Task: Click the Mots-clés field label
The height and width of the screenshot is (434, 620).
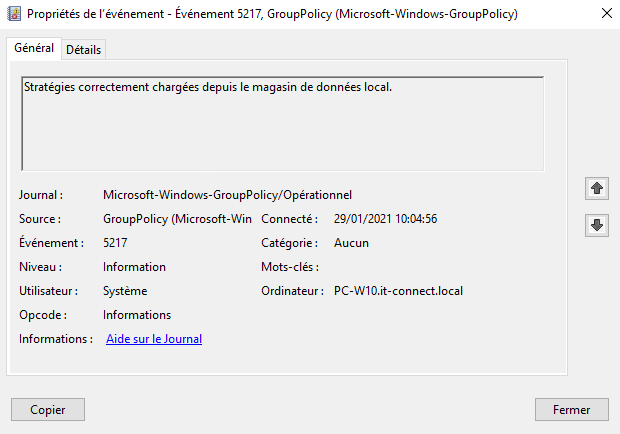Action: click(x=289, y=267)
